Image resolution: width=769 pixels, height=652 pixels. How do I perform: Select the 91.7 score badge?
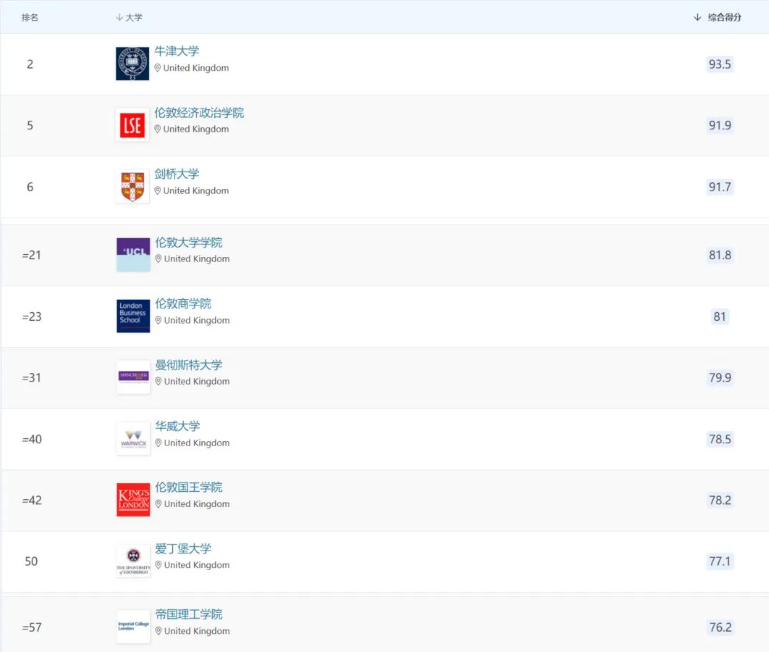coord(720,187)
